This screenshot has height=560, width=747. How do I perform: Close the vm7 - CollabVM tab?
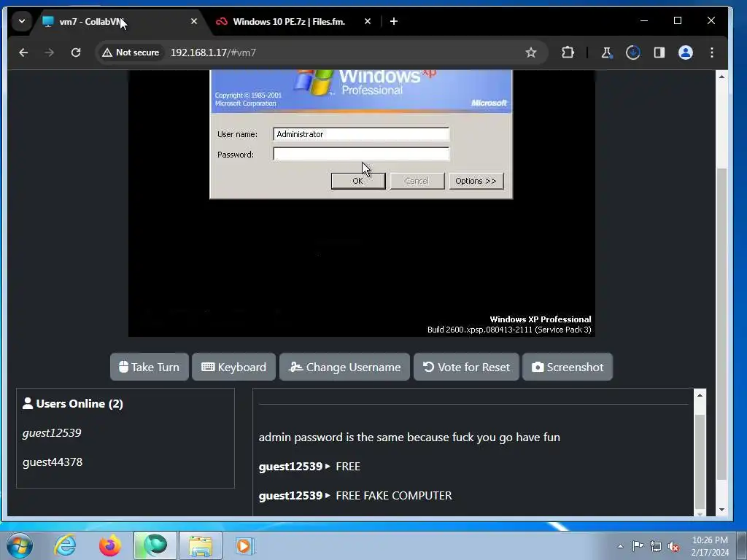click(x=194, y=21)
